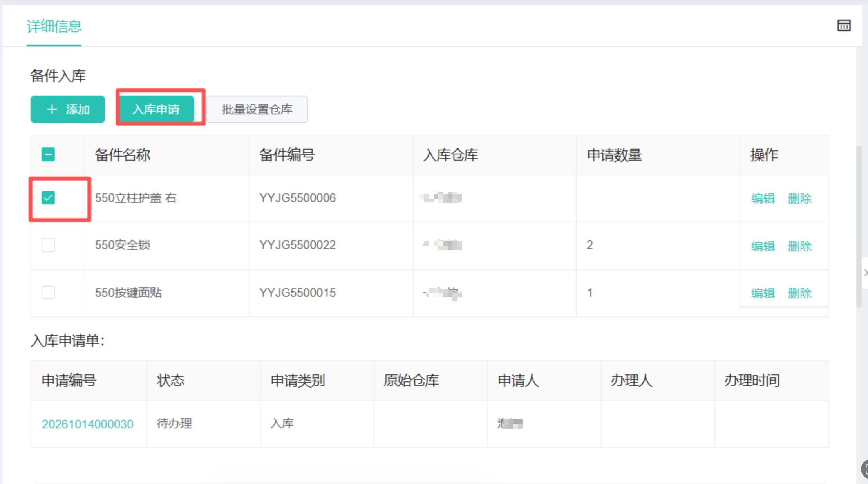Click the + 添加 button
868x484 pixels.
(x=68, y=109)
